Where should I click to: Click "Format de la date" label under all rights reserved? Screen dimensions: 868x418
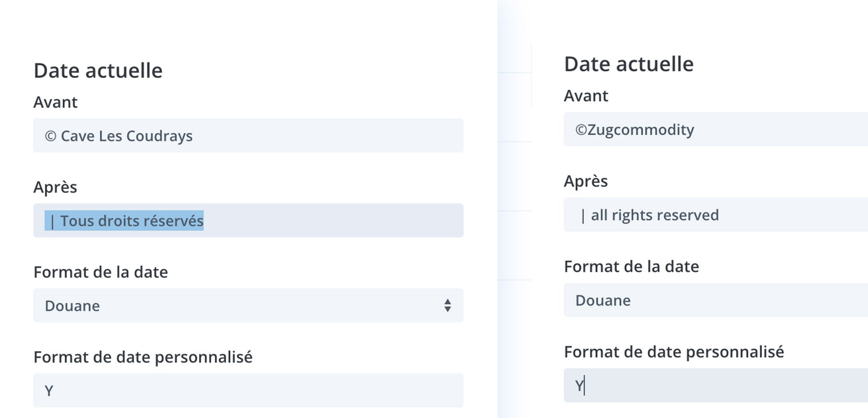631,267
